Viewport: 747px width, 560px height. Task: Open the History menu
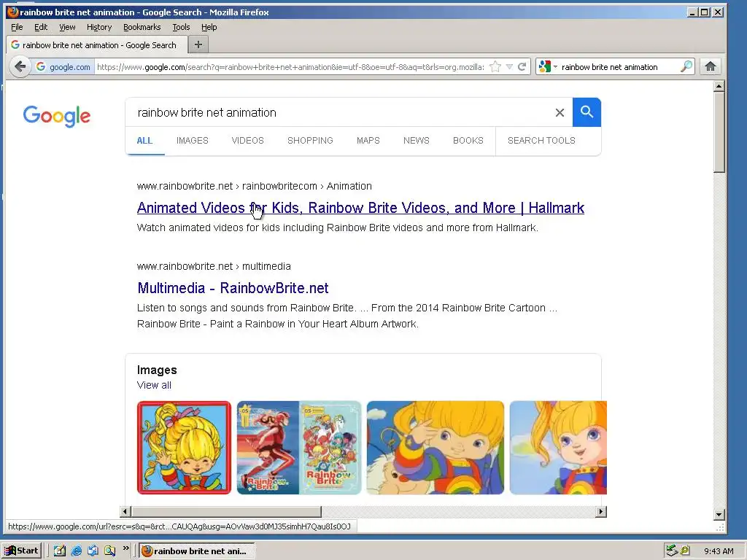click(x=99, y=27)
